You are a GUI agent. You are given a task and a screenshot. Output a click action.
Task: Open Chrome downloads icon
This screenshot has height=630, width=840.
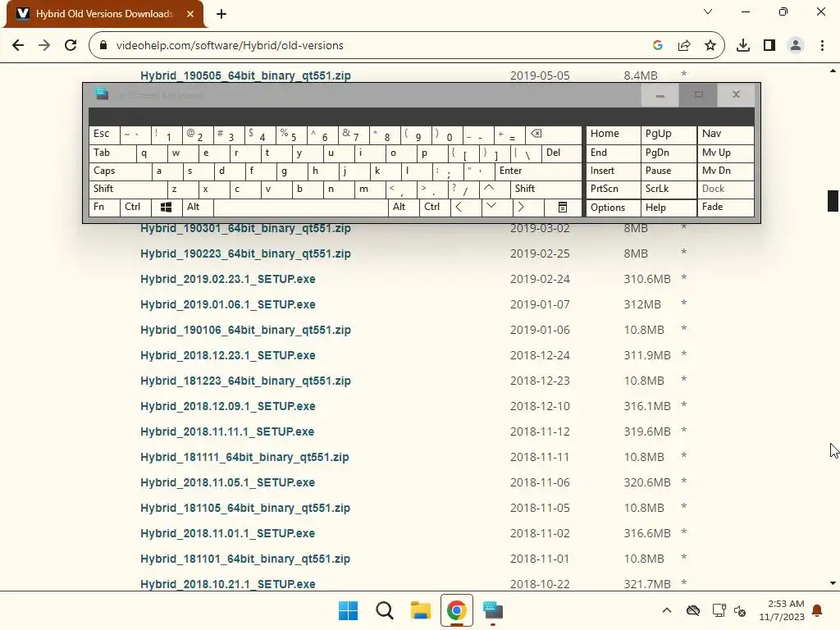click(742, 45)
